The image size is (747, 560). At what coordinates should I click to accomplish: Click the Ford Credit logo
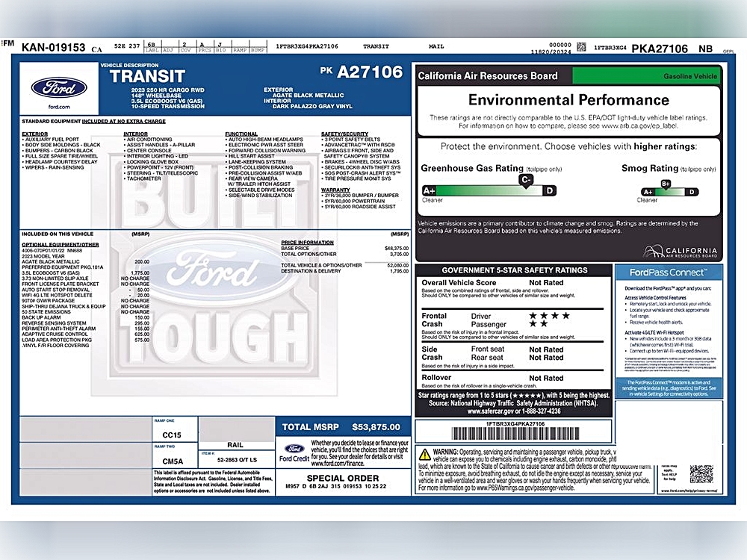click(x=294, y=453)
